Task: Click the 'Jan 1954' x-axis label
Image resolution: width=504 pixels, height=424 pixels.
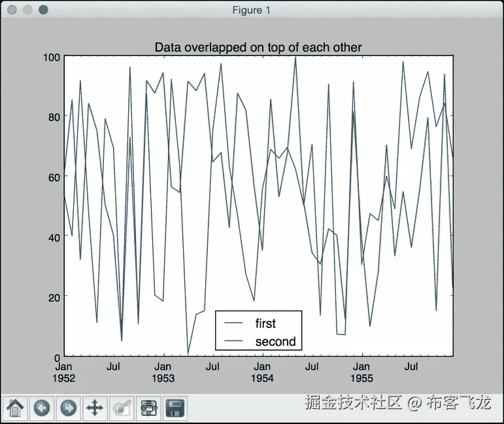Action: [262, 372]
